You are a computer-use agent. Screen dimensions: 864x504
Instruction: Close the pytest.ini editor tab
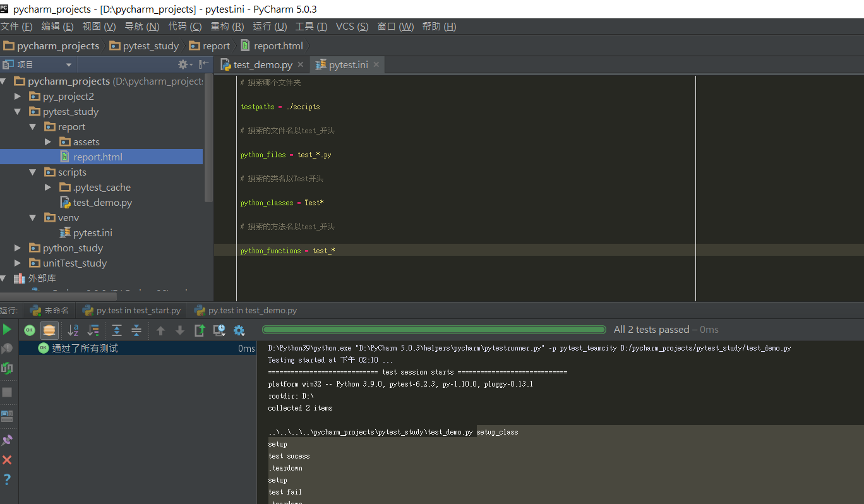coord(376,64)
